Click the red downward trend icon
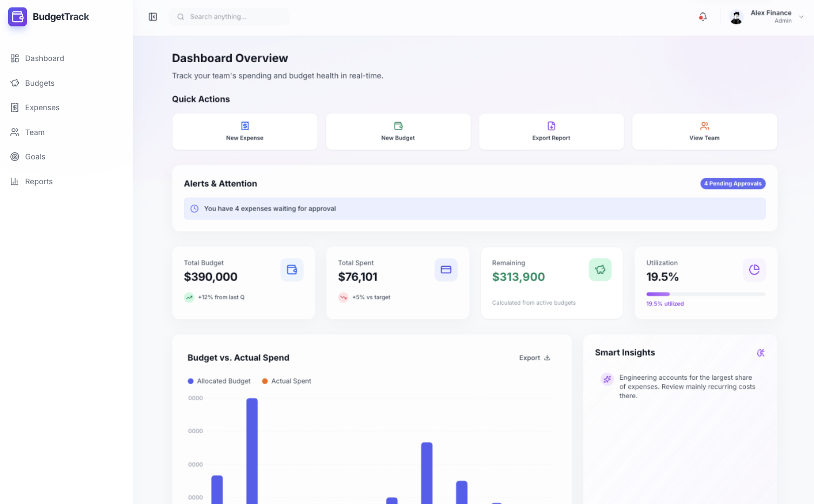 [x=343, y=297]
